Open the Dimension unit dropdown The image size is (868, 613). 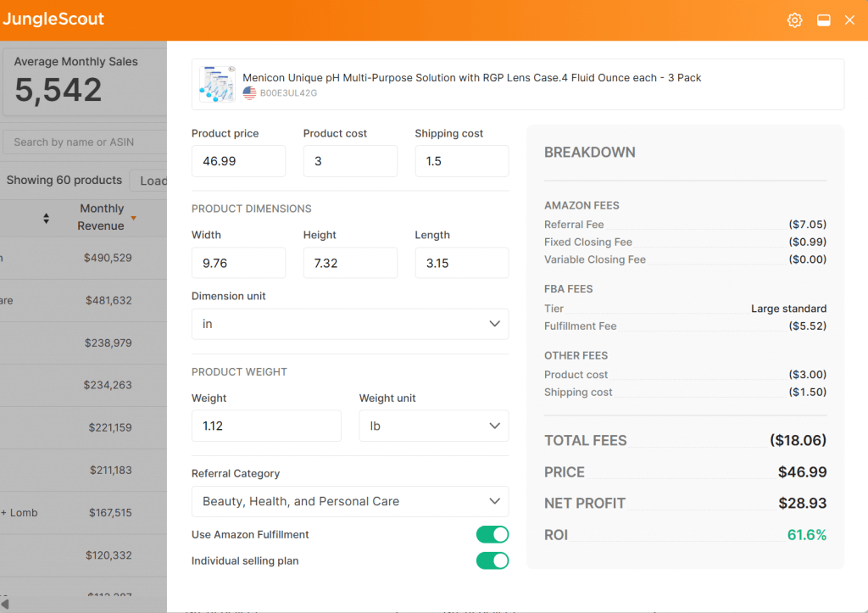click(350, 324)
